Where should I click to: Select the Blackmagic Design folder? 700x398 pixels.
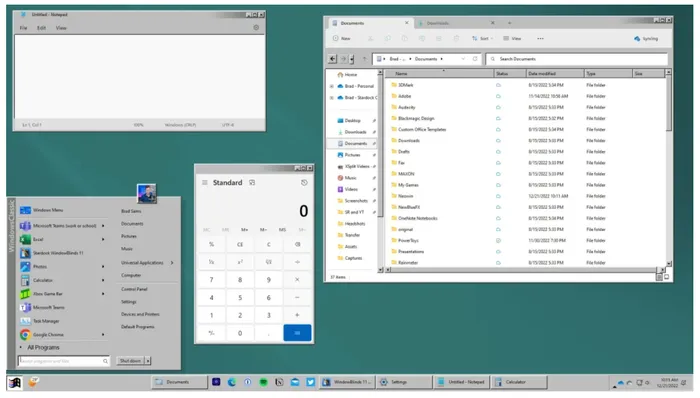click(x=416, y=118)
